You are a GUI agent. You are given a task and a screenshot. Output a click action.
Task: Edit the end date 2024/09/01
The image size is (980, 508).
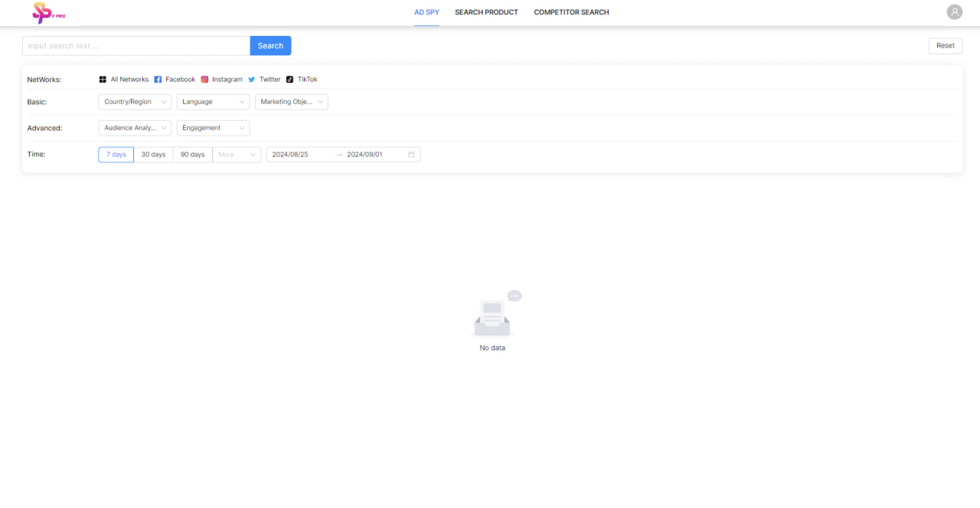[364, 155]
